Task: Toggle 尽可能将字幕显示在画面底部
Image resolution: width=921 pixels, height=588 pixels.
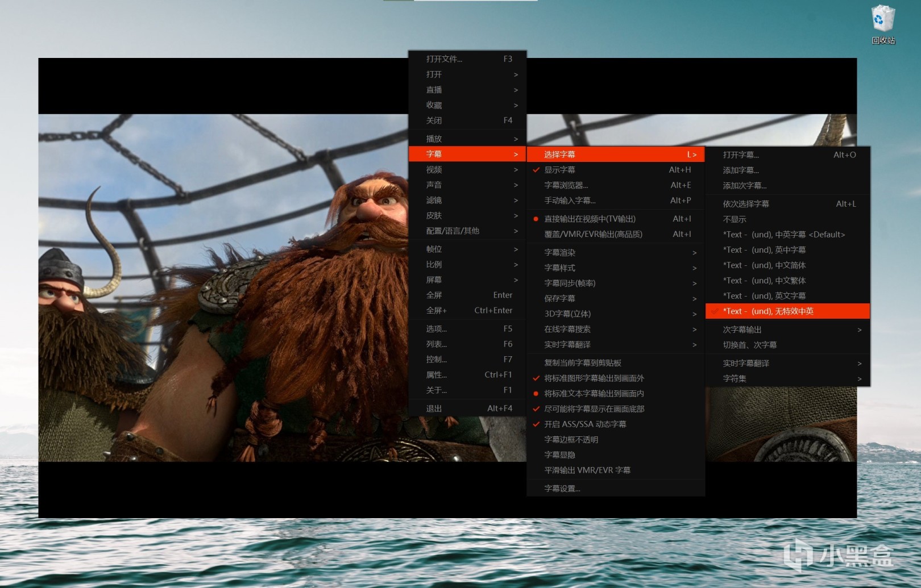Action: tap(616, 408)
